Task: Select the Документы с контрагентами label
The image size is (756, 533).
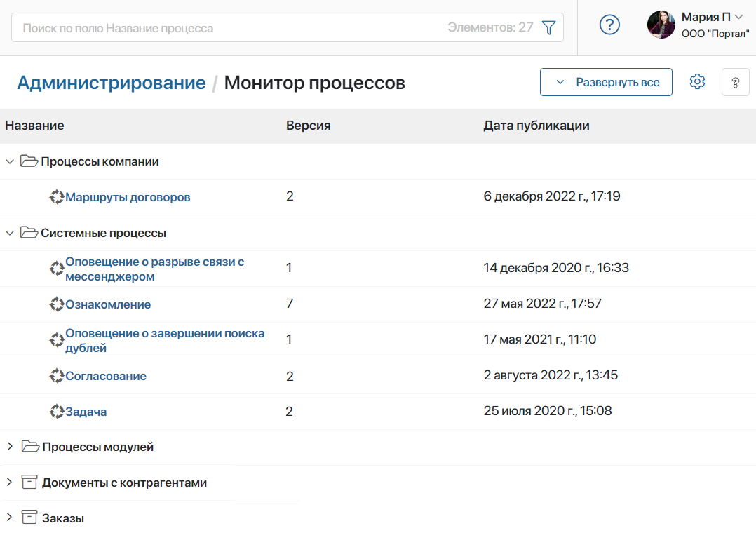Action: coord(124,483)
